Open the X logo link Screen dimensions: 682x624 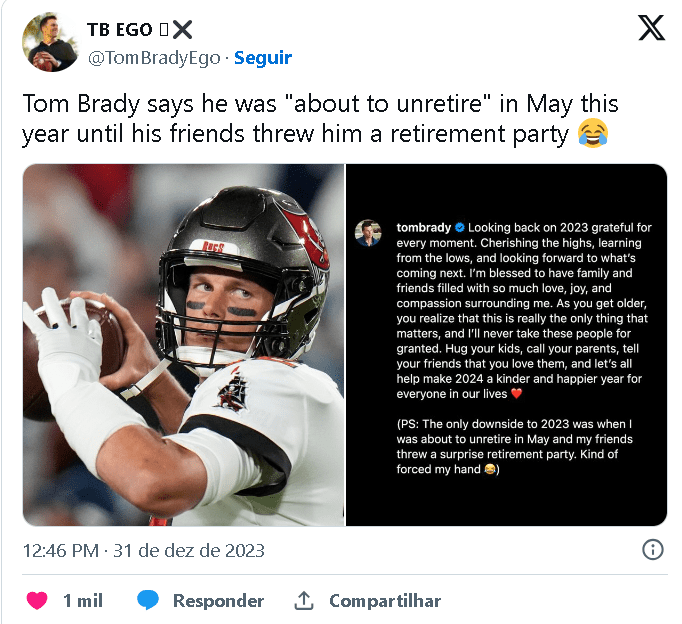(x=650, y=28)
